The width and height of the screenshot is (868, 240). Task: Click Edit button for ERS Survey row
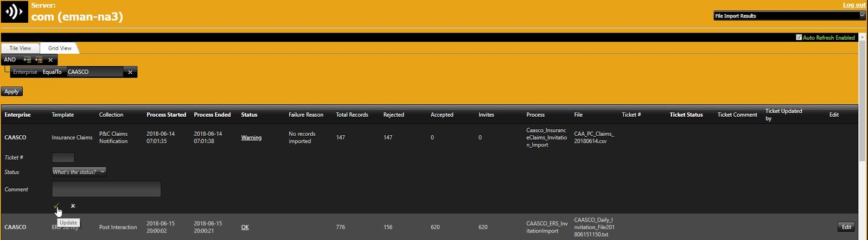click(846, 227)
